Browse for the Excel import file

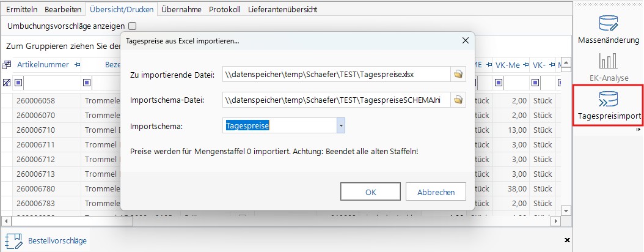coord(458,75)
